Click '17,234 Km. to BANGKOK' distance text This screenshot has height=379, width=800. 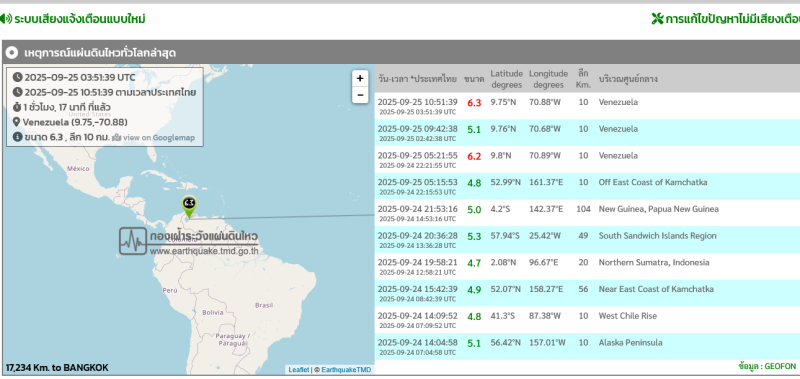(x=57, y=368)
